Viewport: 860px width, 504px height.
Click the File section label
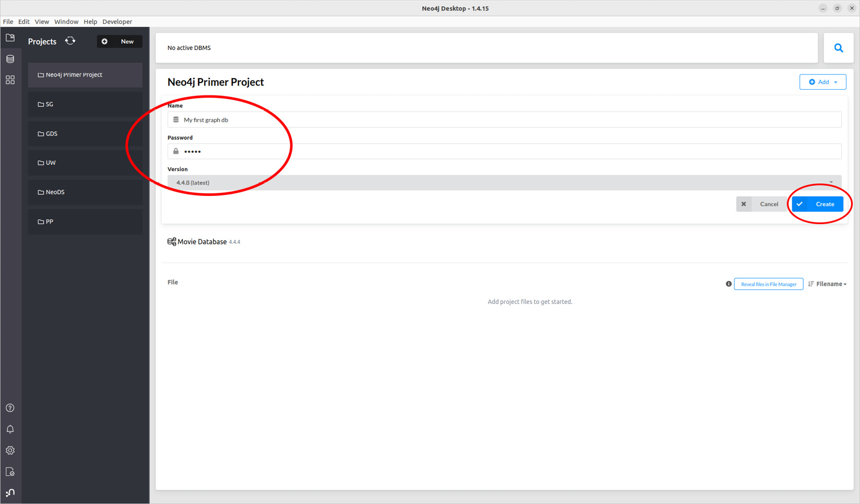point(173,282)
